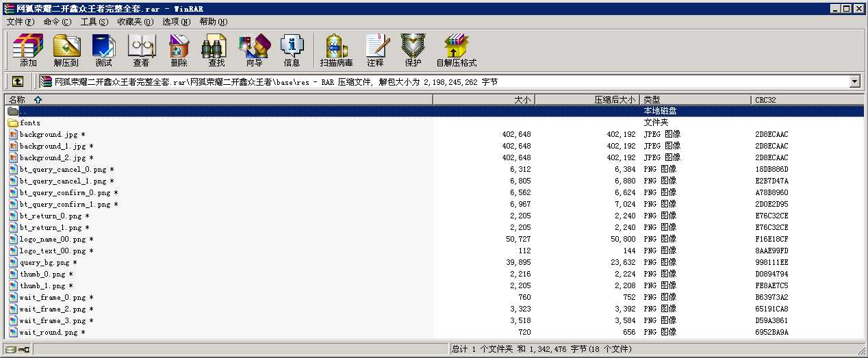The width and height of the screenshot is (868, 358).
Task: Open the Tools (工具) menu
Action: (94, 22)
